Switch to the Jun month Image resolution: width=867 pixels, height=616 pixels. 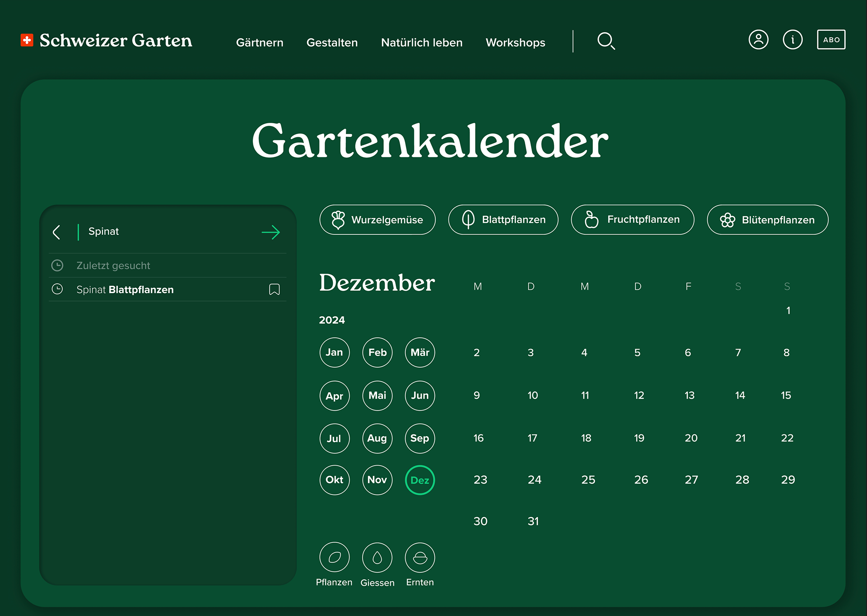(420, 396)
